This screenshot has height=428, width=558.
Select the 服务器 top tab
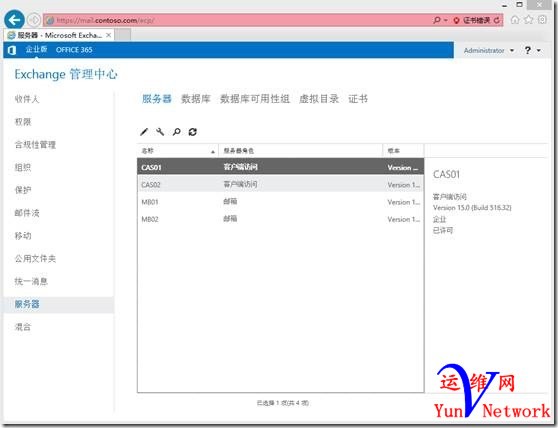(x=157, y=99)
